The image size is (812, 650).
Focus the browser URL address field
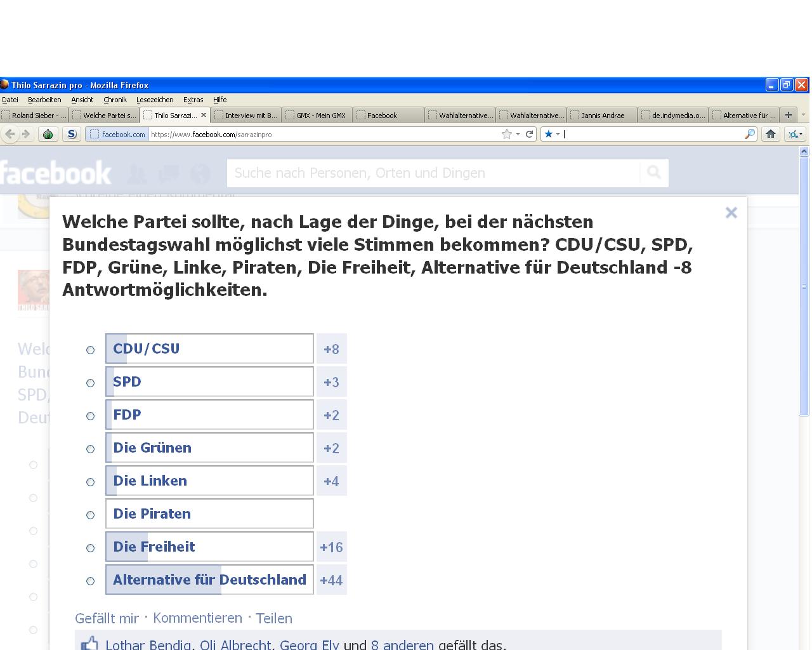pyautogui.click(x=324, y=134)
